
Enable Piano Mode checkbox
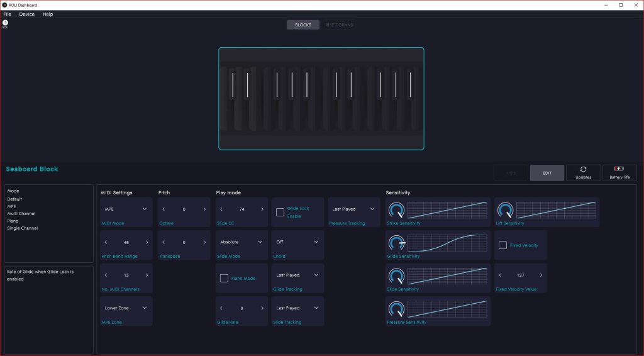(x=224, y=279)
